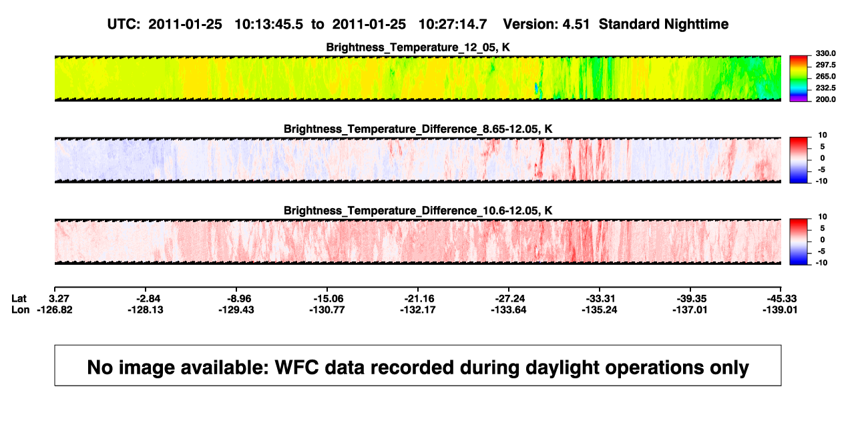The image size is (868, 445).
Task: Click longitude value -137.01
Action: [x=690, y=310]
